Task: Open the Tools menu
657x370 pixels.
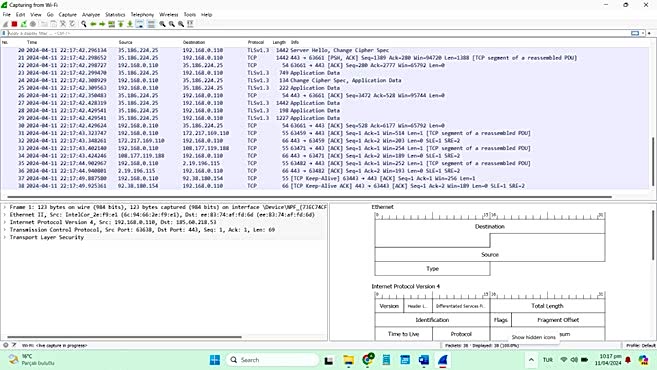Action: (x=189, y=14)
